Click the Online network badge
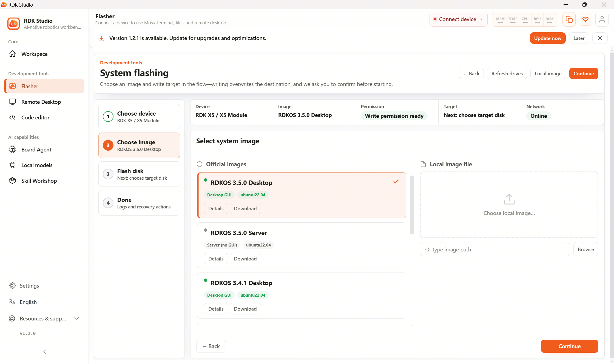Viewport: 614px width, 364px height. click(x=539, y=116)
